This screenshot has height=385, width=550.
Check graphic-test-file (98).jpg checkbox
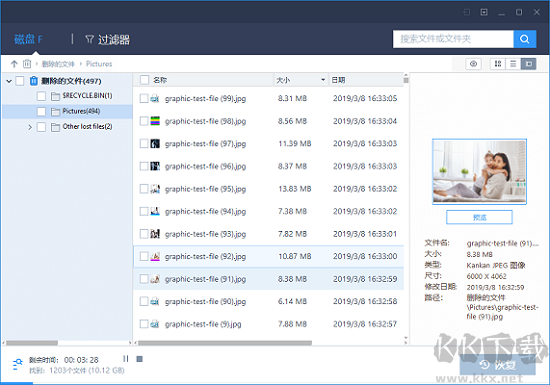144,121
